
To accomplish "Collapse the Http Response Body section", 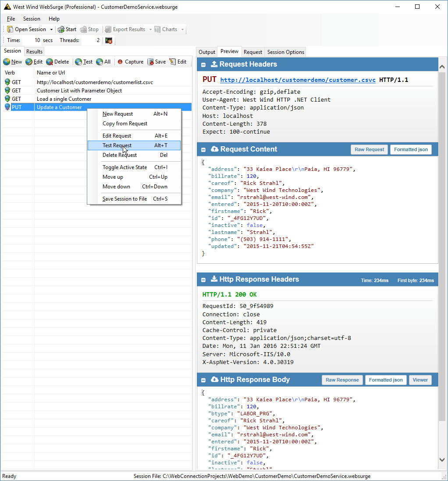I will (x=203, y=380).
